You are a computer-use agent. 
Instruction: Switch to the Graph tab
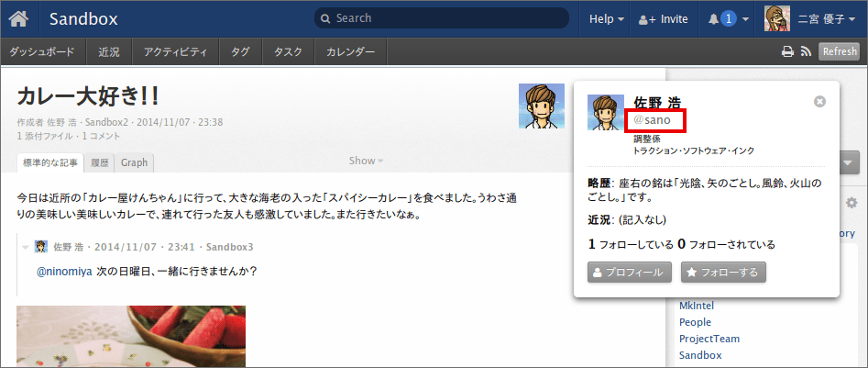click(x=135, y=162)
